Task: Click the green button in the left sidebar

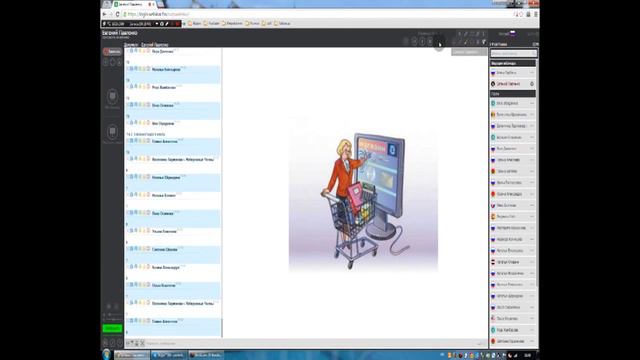Action: [x=112, y=328]
